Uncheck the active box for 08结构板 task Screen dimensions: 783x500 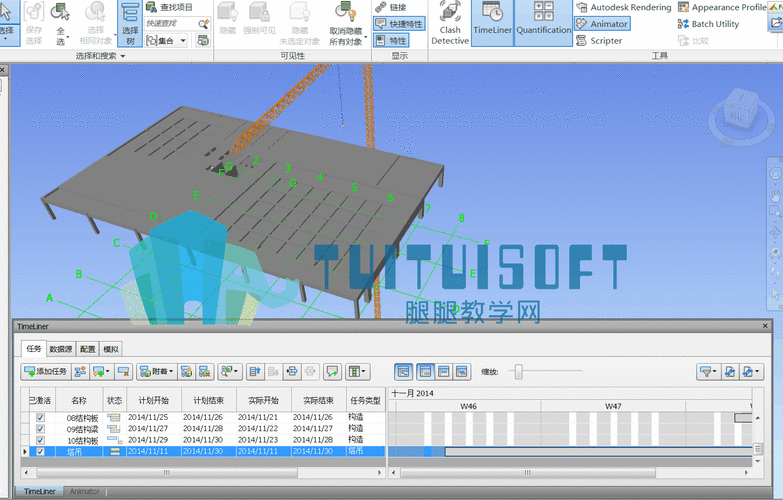click(40, 417)
